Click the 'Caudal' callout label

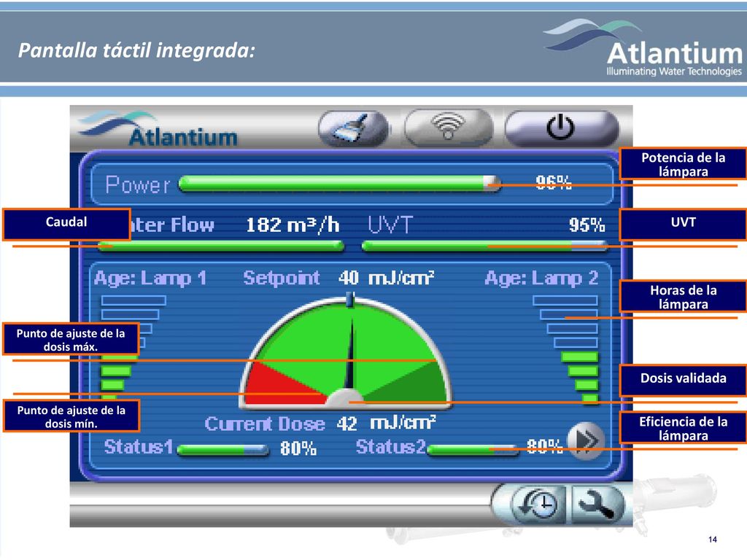(x=66, y=224)
